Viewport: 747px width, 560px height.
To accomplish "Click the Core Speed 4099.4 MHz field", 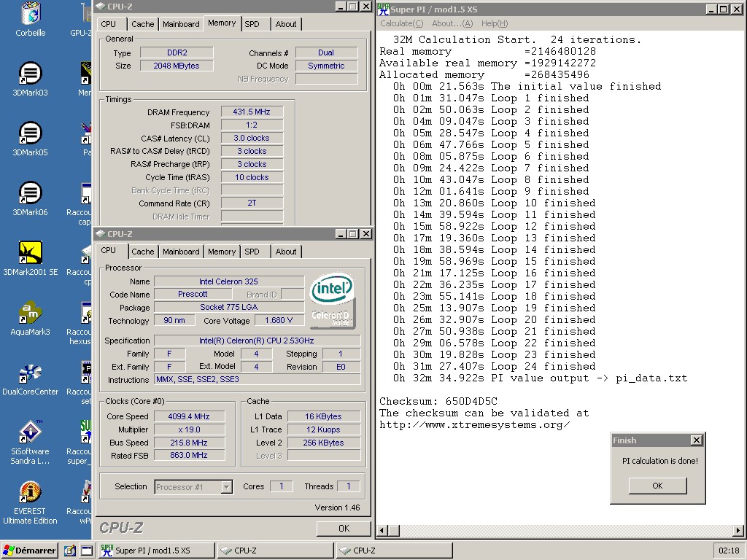I will pyautogui.click(x=189, y=416).
